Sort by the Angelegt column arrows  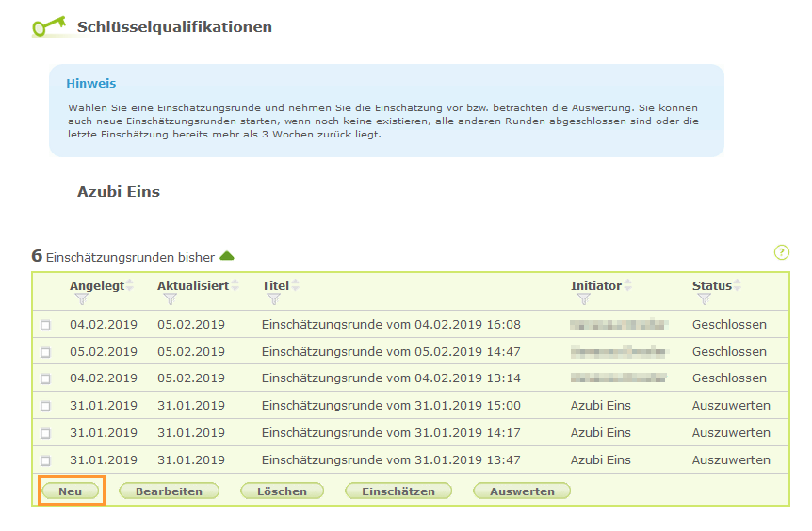tap(129, 285)
